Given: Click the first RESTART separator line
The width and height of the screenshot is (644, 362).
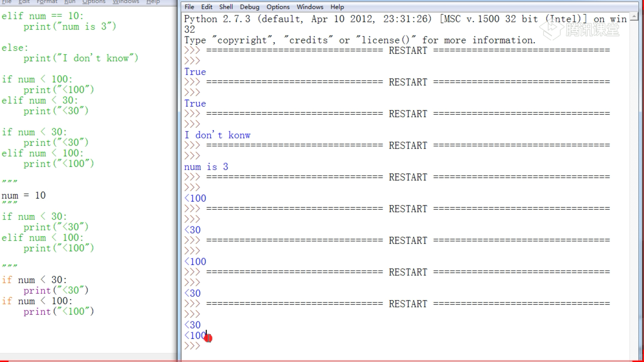Looking at the screenshot, I should coord(408,51).
